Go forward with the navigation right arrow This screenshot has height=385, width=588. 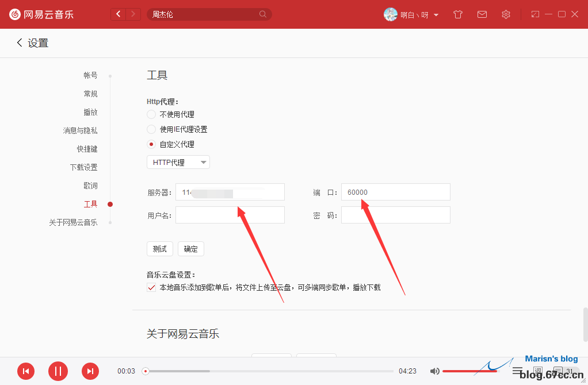[133, 14]
